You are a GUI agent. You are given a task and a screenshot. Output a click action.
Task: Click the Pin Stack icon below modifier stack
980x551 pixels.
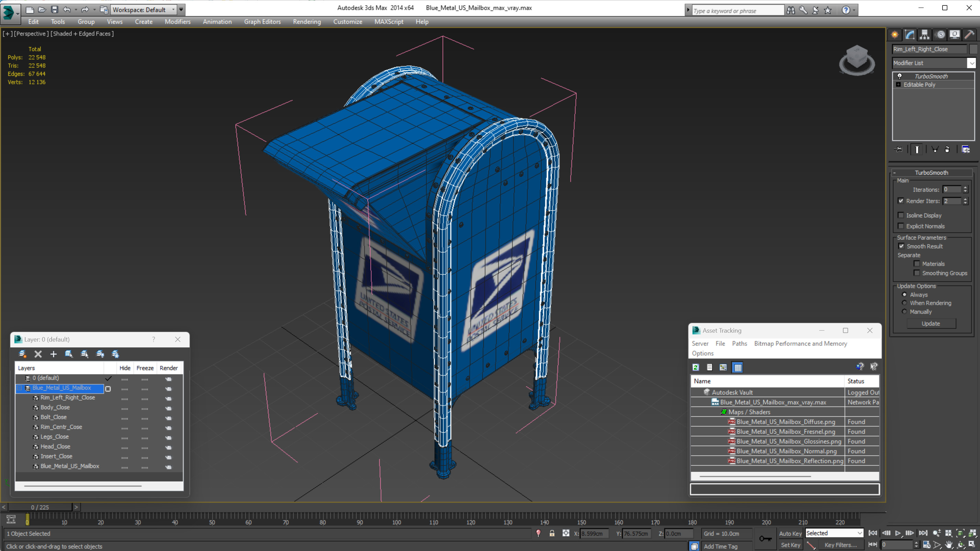coord(899,149)
